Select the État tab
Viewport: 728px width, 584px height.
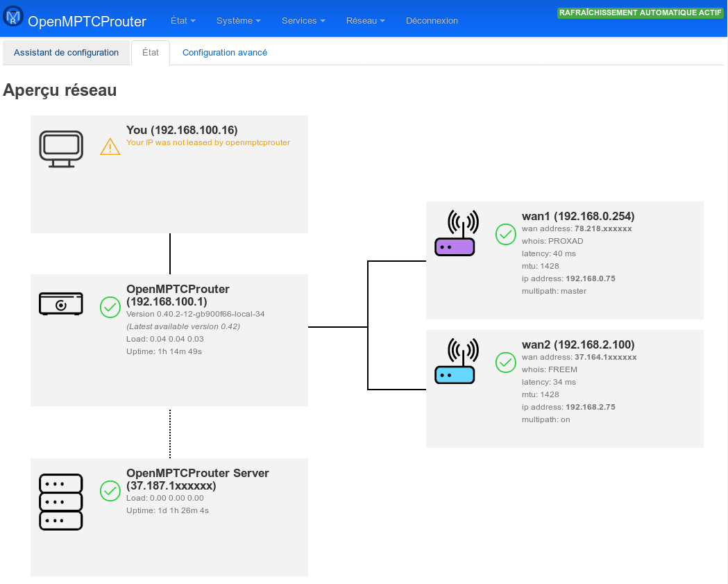pyautogui.click(x=151, y=53)
